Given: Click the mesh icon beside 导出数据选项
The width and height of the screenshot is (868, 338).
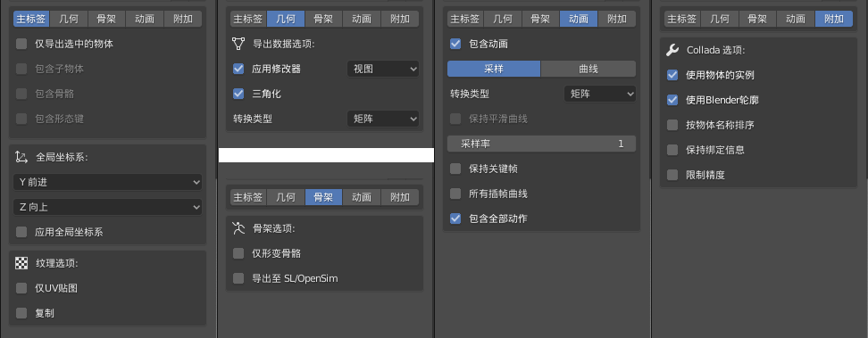Looking at the screenshot, I should click(x=238, y=44).
